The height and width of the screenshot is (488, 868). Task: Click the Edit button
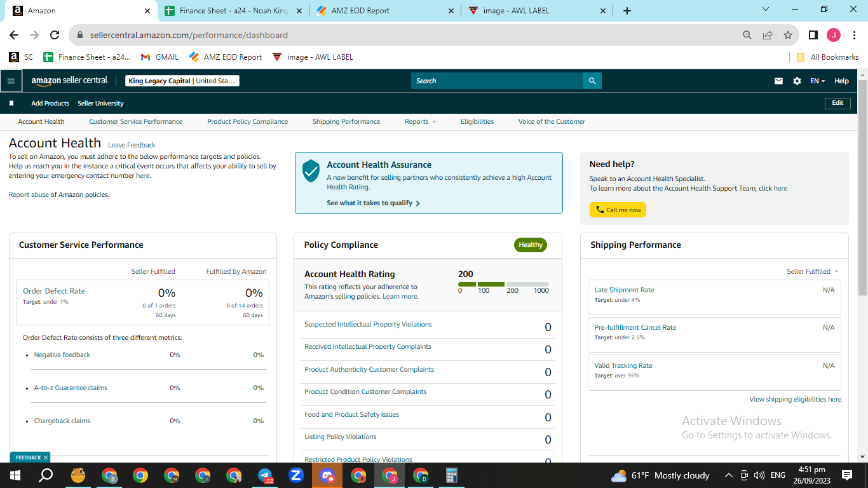point(837,103)
